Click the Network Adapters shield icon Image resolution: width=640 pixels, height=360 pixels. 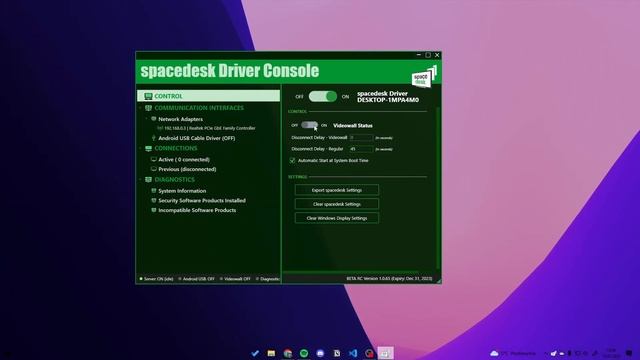[153, 119]
